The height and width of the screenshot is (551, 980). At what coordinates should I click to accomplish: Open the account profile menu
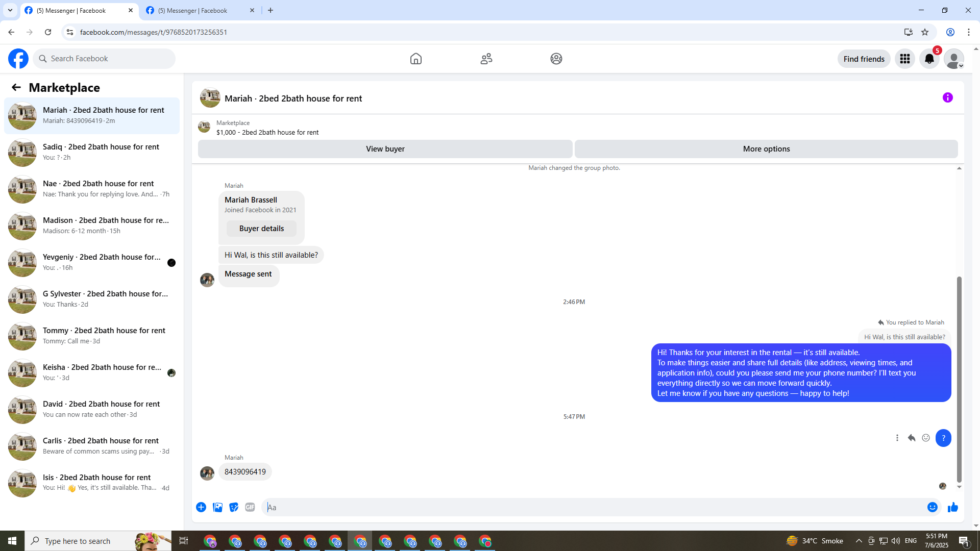(954, 59)
